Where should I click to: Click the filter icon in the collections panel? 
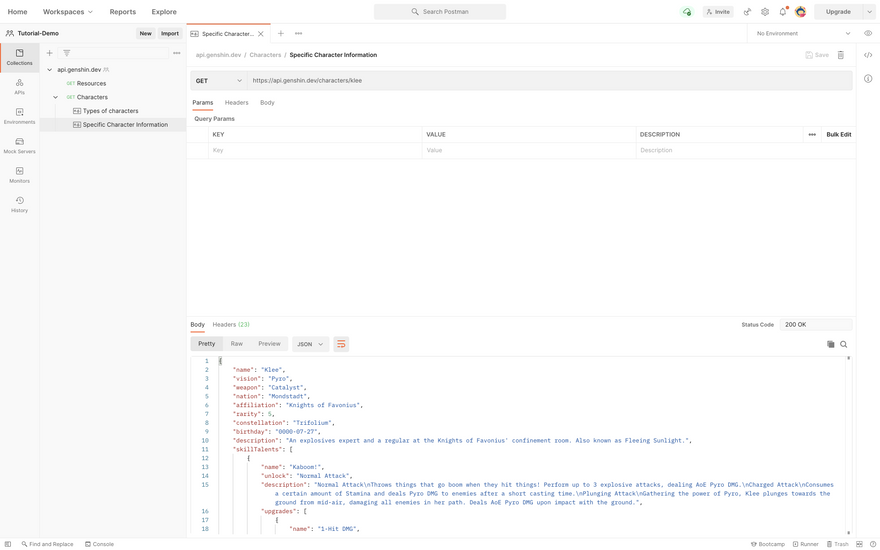66,53
